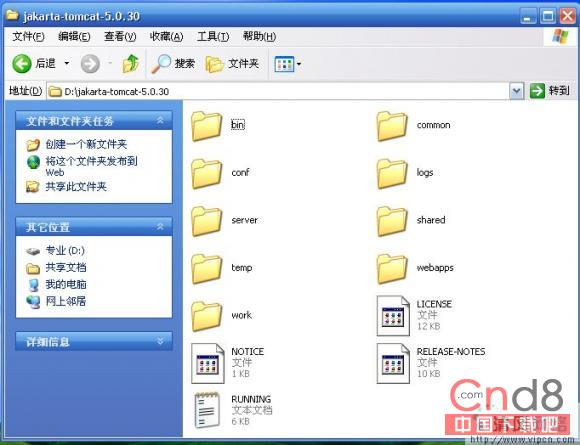
Task: Collapse the File and Folder Tasks panel
Action: click(160, 120)
